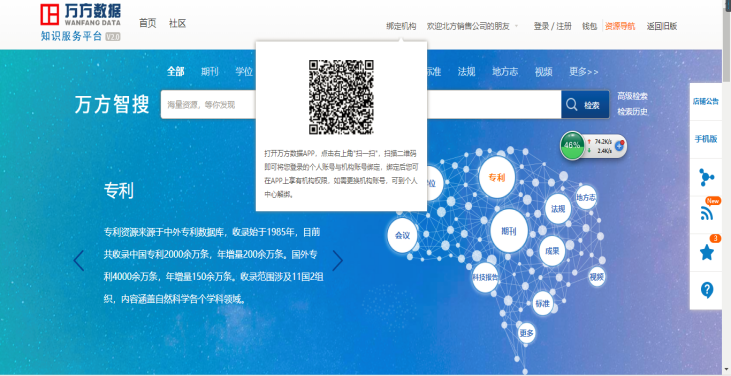This screenshot has width=731, height=376.
Task: Focus the 海量资源 search input field
Action: pos(208,104)
